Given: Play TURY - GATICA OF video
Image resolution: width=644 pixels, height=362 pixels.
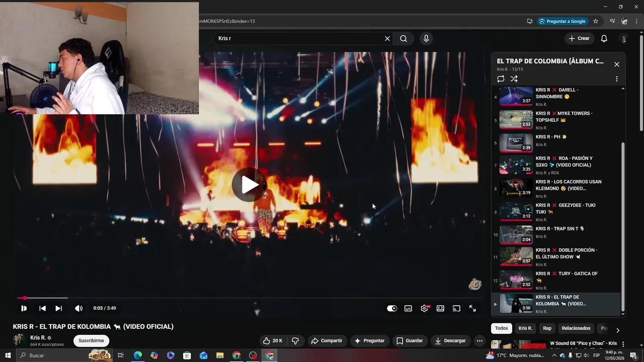Looking at the screenshot, I should 556,280.
